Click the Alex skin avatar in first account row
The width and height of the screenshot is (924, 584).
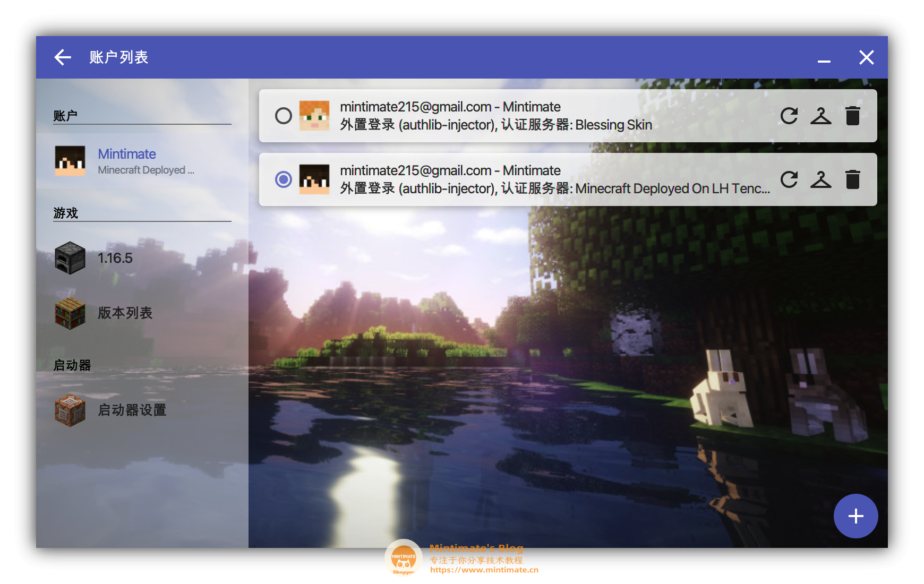314,116
